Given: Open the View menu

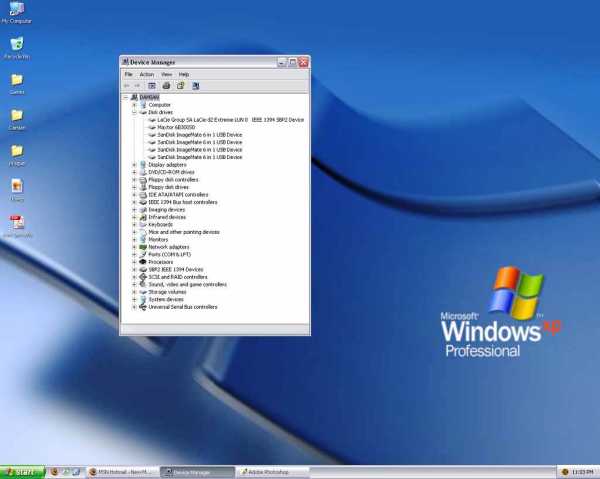Looking at the screenshot, I should (x=166, y=74).
